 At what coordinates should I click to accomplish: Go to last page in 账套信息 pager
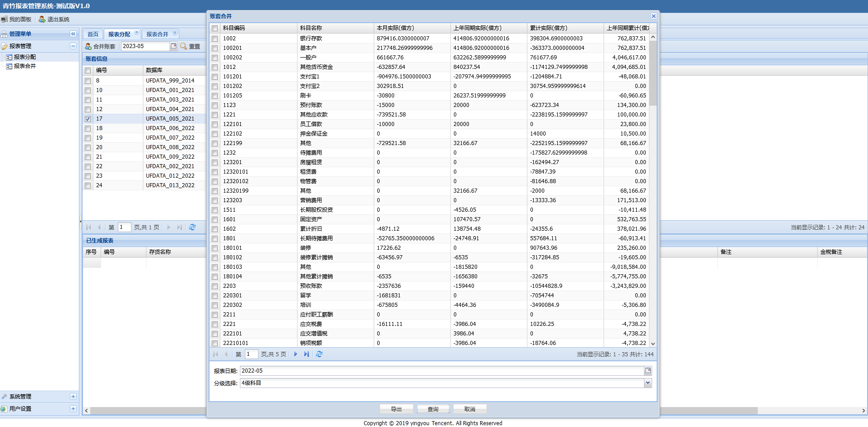pyautogui.click(x=180, y=227)
